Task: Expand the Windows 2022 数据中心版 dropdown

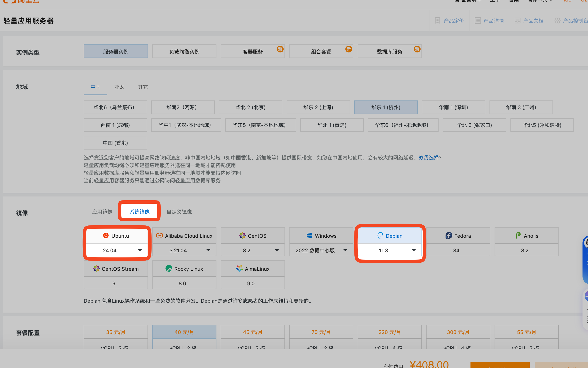Action: [x=345, y=250]
